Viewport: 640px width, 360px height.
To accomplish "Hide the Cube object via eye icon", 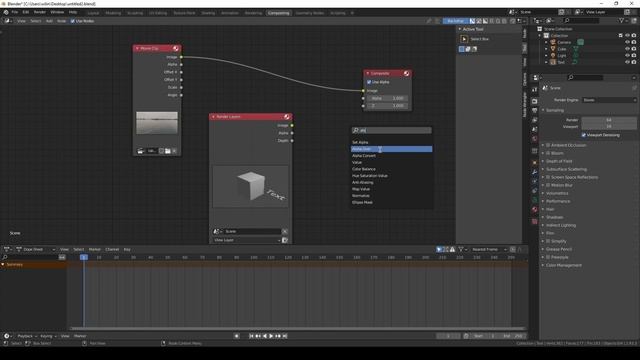I will point(627,49).
